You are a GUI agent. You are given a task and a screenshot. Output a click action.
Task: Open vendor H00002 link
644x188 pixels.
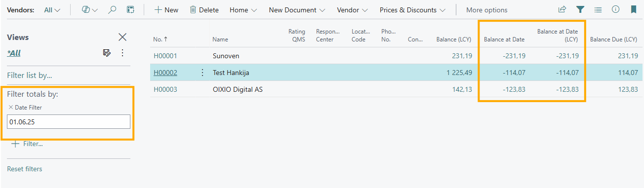165,73
